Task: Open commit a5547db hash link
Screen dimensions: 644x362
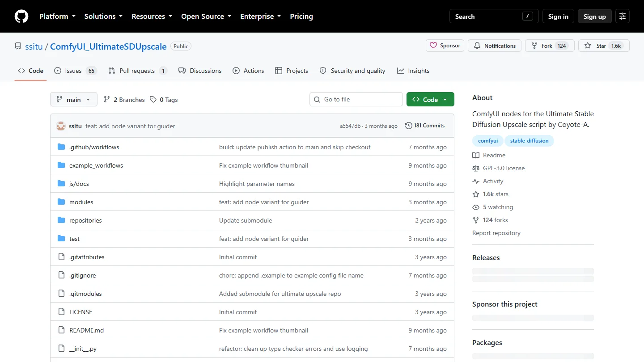Action: pos(350,126)
